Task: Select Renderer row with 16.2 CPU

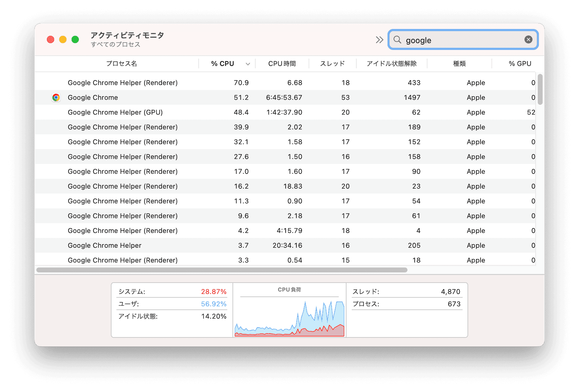Action: pos(285,186)
